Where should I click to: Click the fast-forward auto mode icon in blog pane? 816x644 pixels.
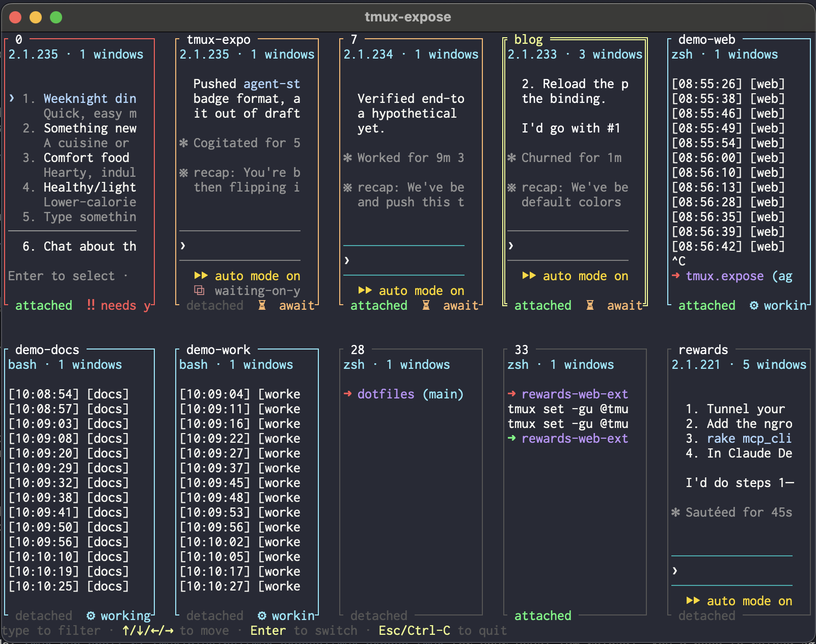[x=529, y=276]
